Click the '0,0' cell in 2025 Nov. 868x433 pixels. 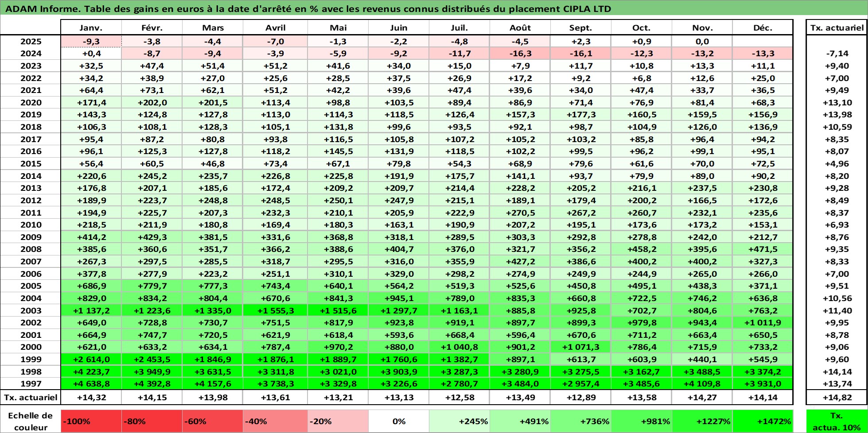point(702,42)
